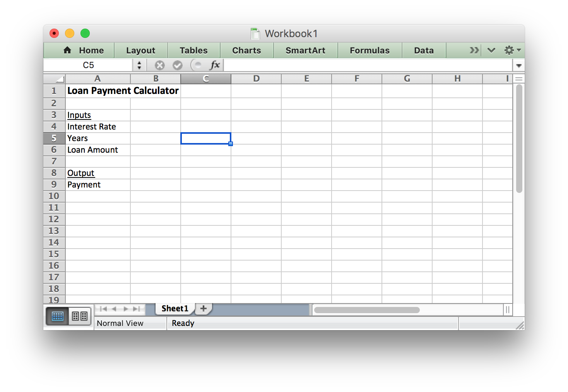Expand the formula bar dropdown arrow
The width and height of the screenshot is (568, 392).
pyautogui.click(x=519, y=66)
